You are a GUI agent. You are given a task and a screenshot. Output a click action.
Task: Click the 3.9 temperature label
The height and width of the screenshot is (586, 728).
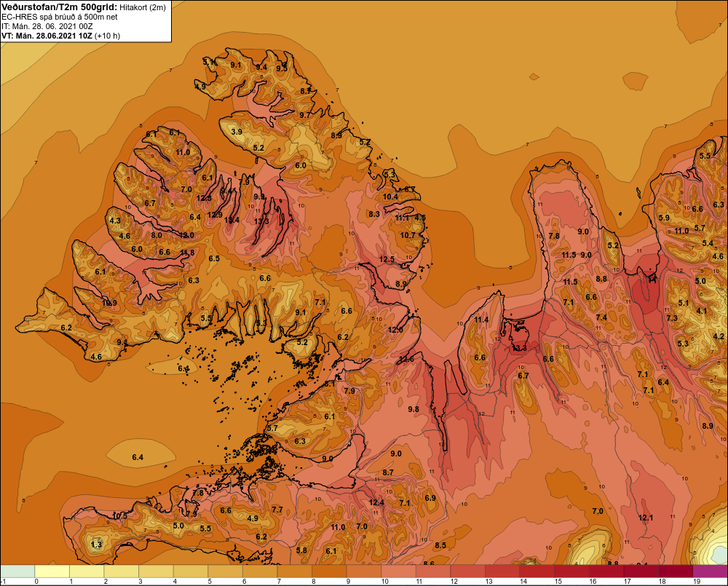point(237,132)
